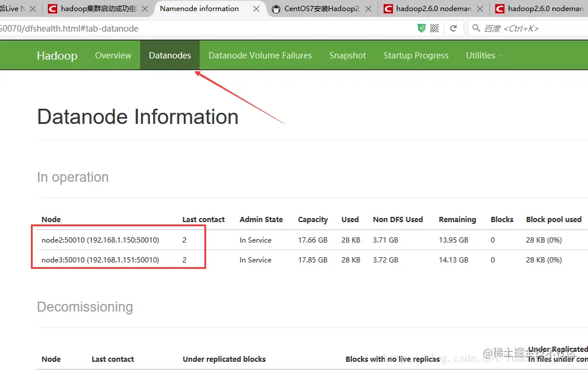The height and width of the screenshot is (370, 588).
Task: Click In Service state for node2
Action: coord(255,240)
